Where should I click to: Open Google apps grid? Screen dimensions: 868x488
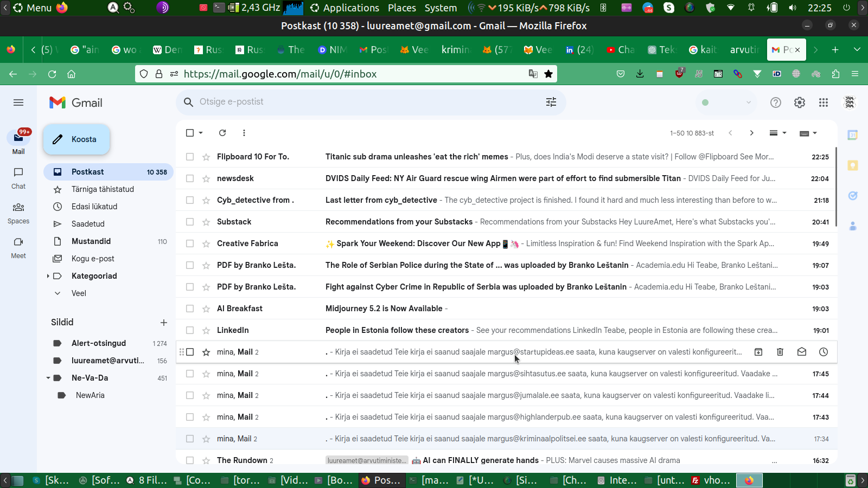click(824, 102)
